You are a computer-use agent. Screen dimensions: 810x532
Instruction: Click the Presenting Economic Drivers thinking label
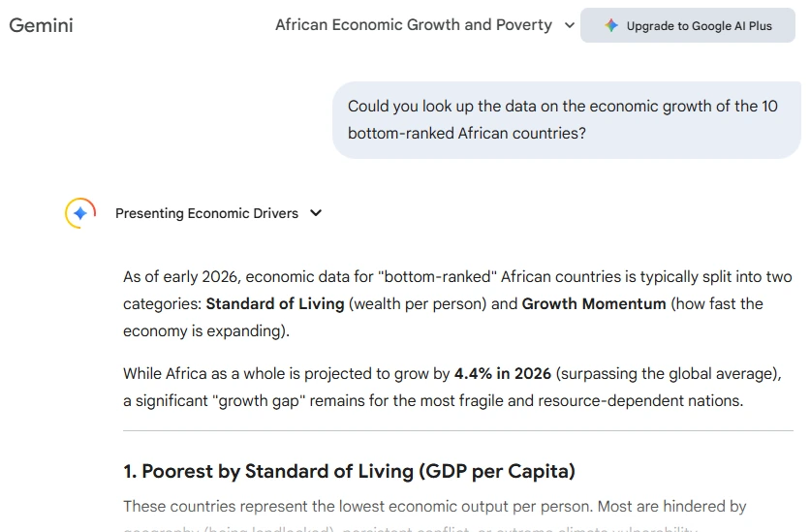pos(206,213)
